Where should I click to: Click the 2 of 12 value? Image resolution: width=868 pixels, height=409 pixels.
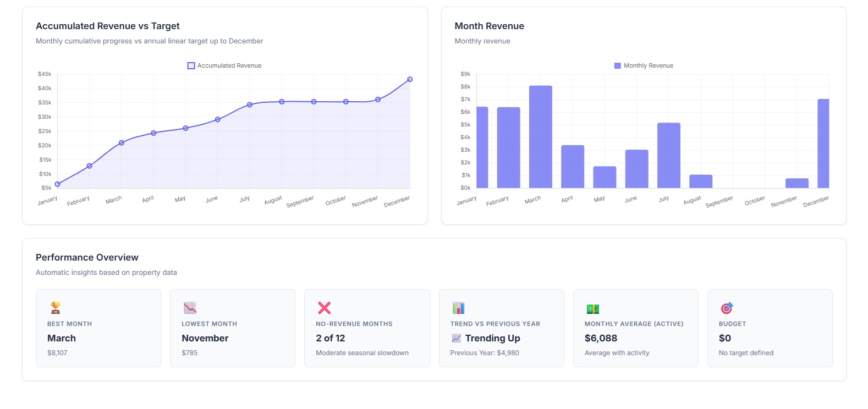(331, 338)
